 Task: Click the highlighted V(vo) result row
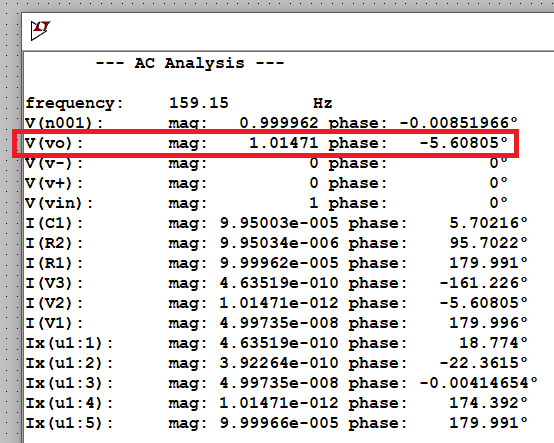point(266,143)
